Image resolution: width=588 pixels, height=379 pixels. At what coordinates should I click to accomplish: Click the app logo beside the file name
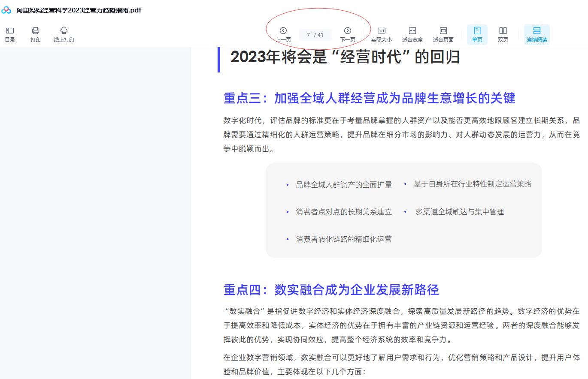6,10
